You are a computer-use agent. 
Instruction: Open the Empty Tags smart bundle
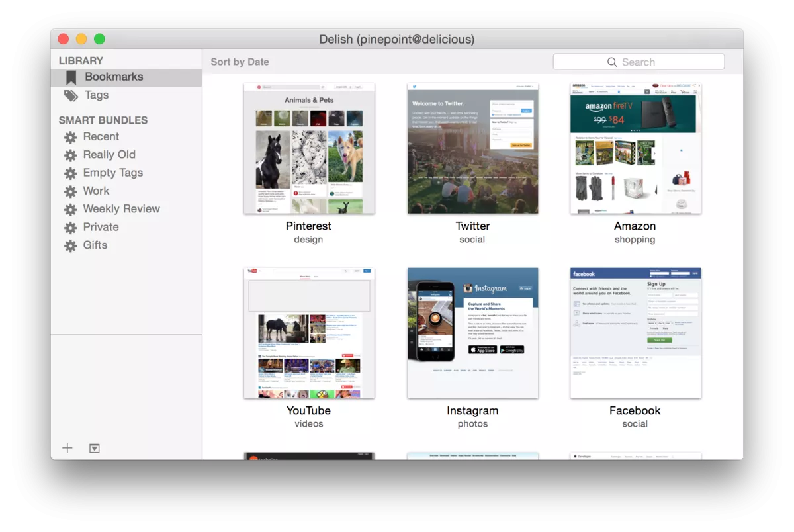(126, 173)
